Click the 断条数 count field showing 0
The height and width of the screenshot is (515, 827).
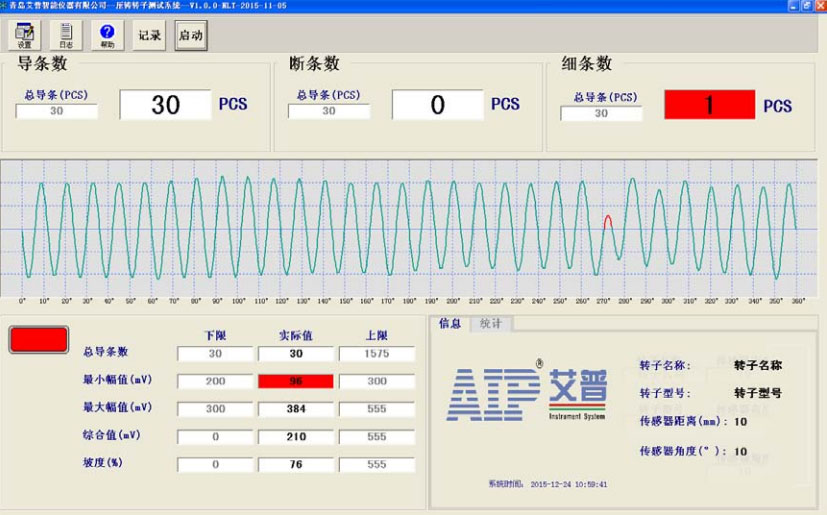(x=437, y=105)
